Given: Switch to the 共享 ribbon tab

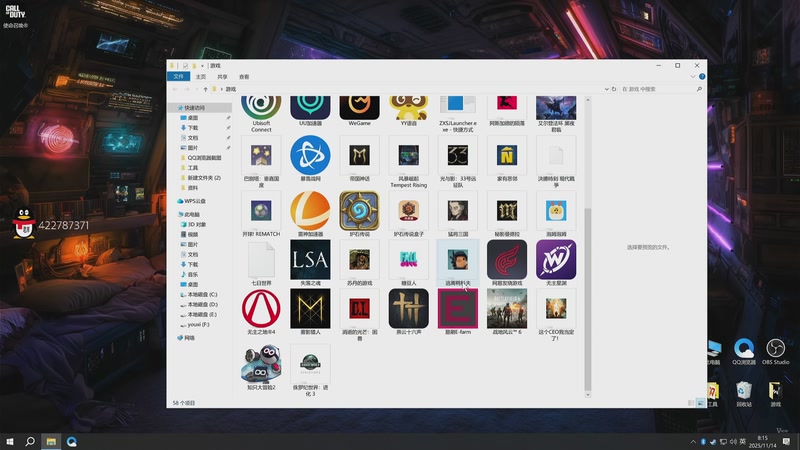Looking at the screenshot, I should [x=222, y=77].
